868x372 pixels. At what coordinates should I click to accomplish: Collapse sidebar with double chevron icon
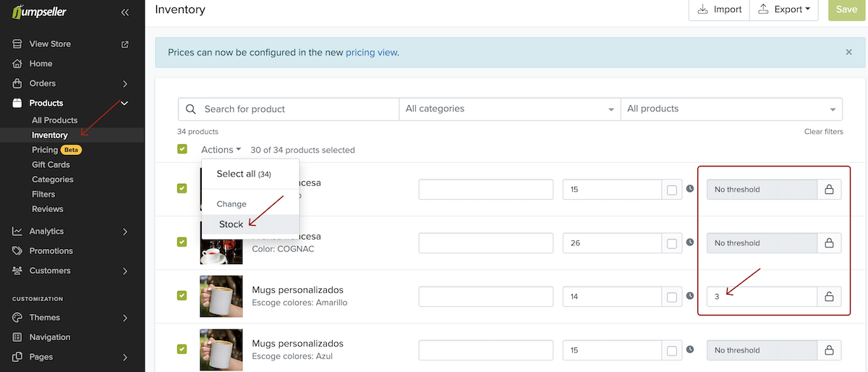pyautogui.click(x=124, y=12)
